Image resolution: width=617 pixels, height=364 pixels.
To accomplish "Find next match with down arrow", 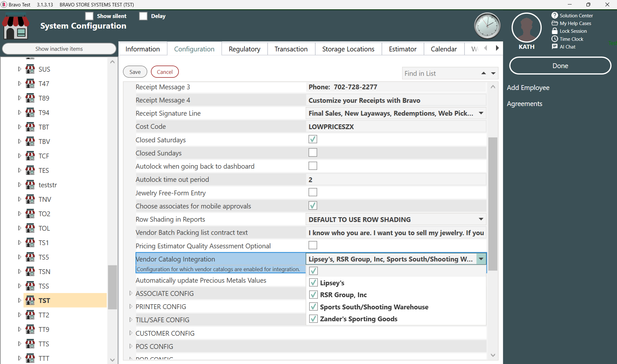I will [x=493, y=73].
